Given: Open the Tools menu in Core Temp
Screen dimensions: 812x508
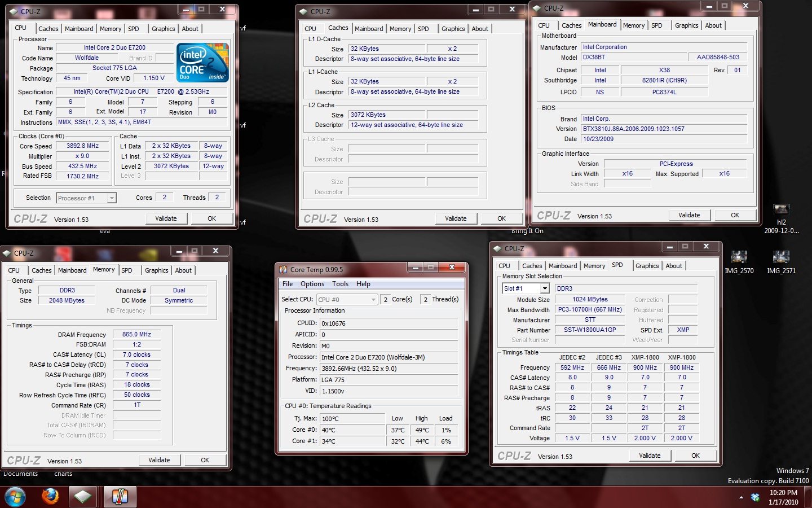Looking at the screenshot, I should tap(340, 284).
